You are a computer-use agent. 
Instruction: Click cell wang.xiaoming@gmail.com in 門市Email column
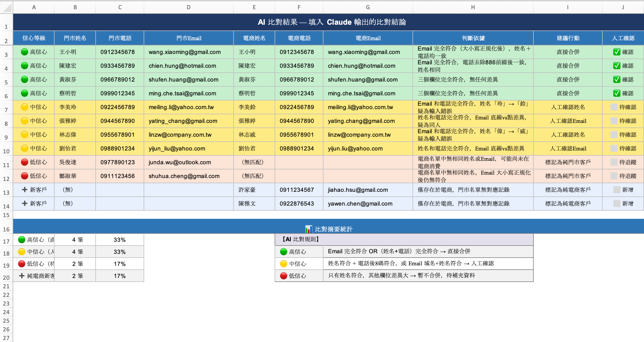pyautogui.click(x=189, y=52)
